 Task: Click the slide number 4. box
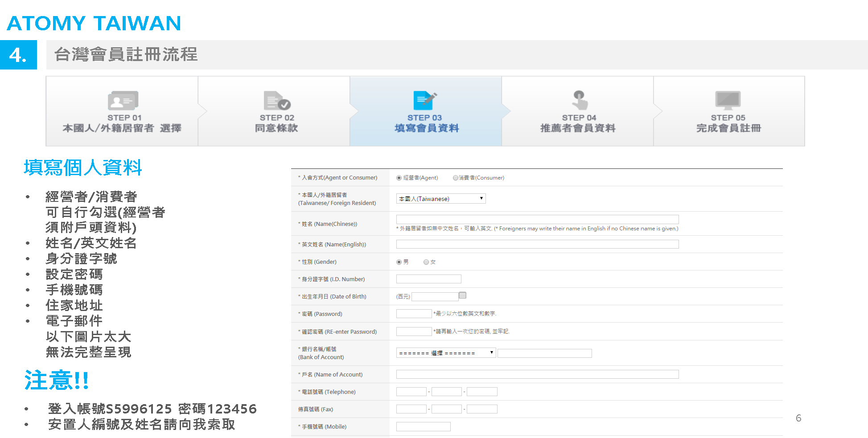pyautogui.click(x=18, y=55)
